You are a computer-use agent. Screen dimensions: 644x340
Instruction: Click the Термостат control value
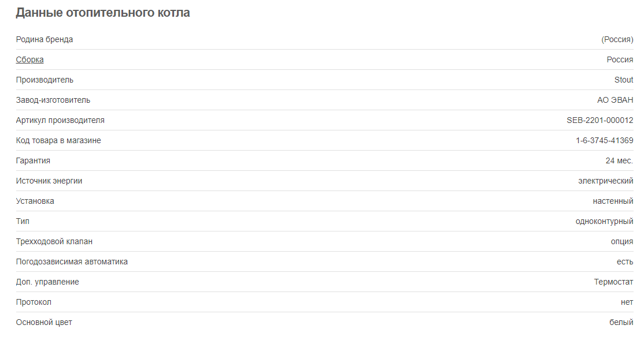click(613, 282)
